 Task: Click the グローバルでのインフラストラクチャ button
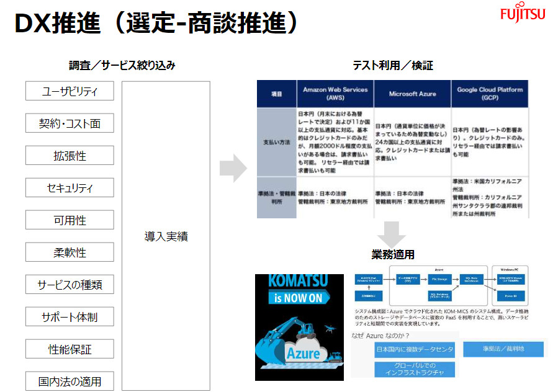click(415, 369)
